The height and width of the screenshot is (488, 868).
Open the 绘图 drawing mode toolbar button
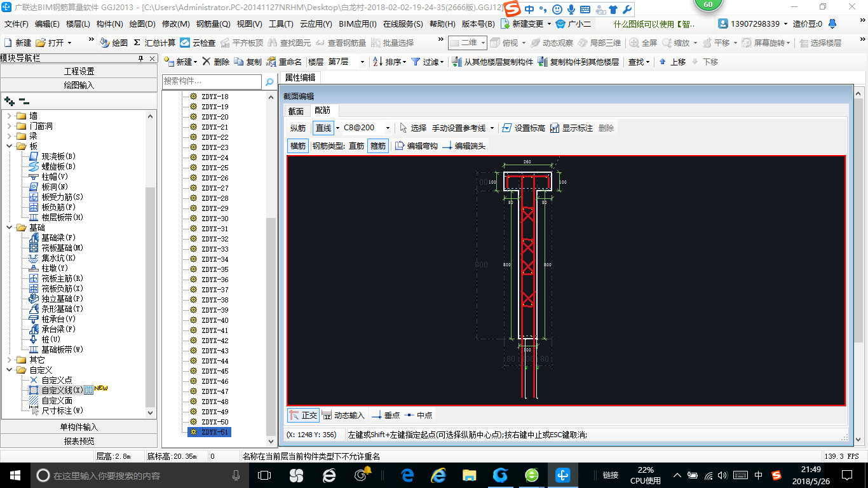114,43
